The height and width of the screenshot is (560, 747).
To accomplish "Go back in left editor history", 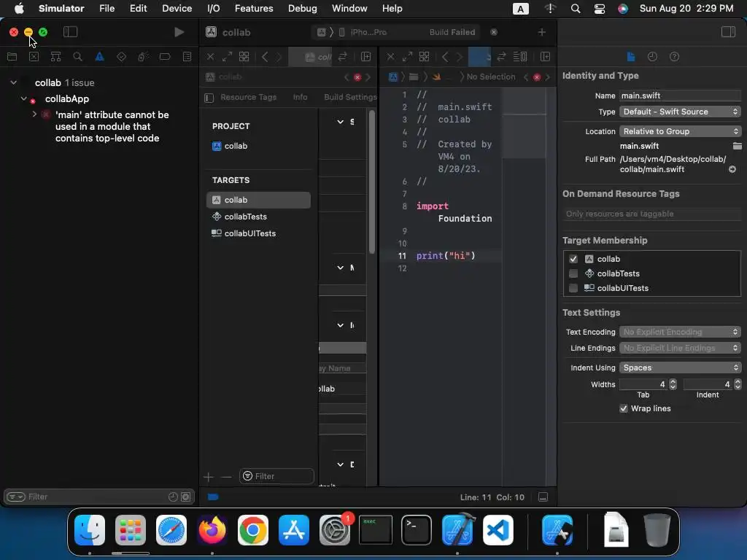I will tap(265, 57).
